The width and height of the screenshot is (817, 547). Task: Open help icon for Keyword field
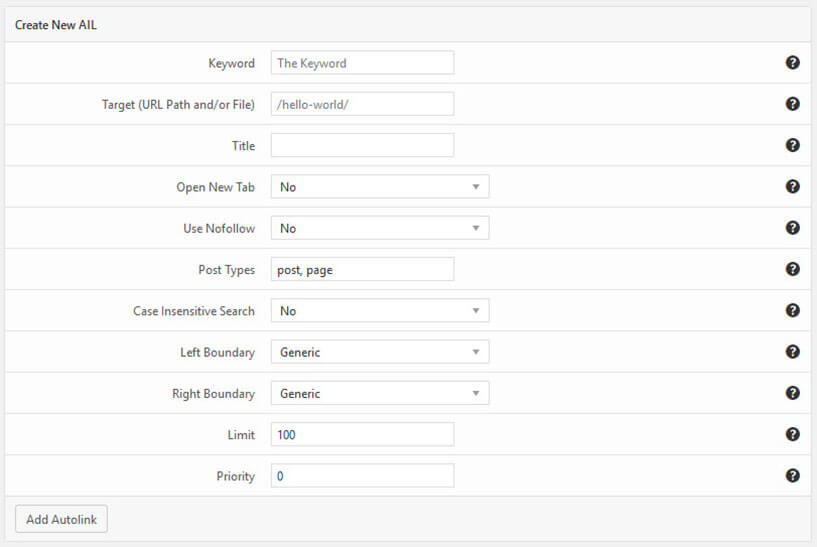click(x=792, y=63)
